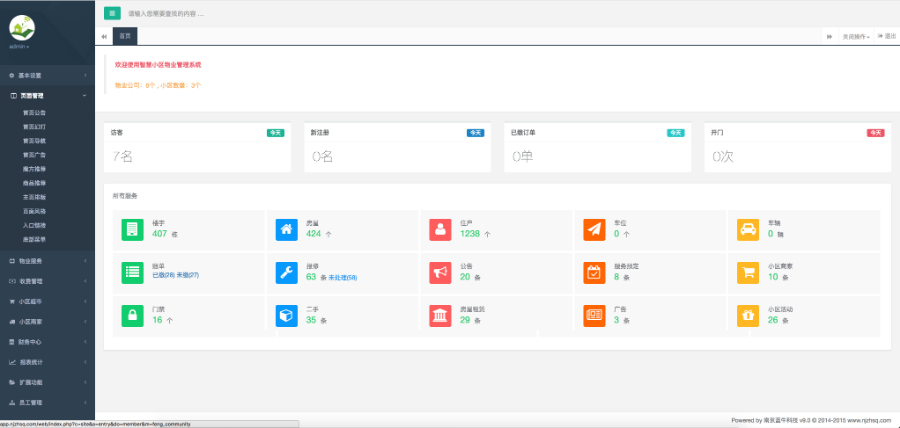
Task: Click the green 门禁 lock icon
Action: click(x=131, y=316)
